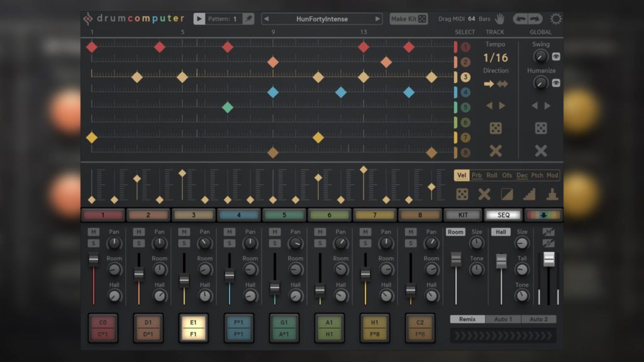Undo the last action
644x362 pixels.
[x=521, y=18]
